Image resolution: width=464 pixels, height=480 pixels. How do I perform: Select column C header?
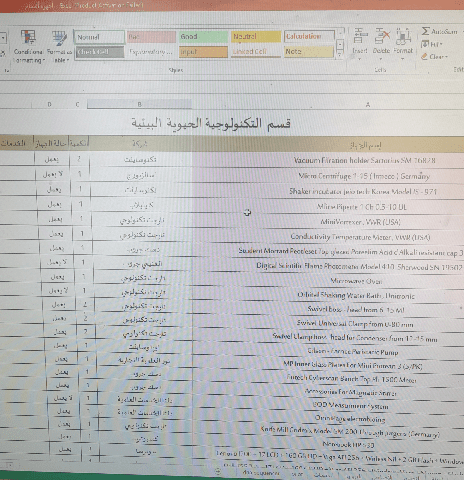click(x=77, y=104)
